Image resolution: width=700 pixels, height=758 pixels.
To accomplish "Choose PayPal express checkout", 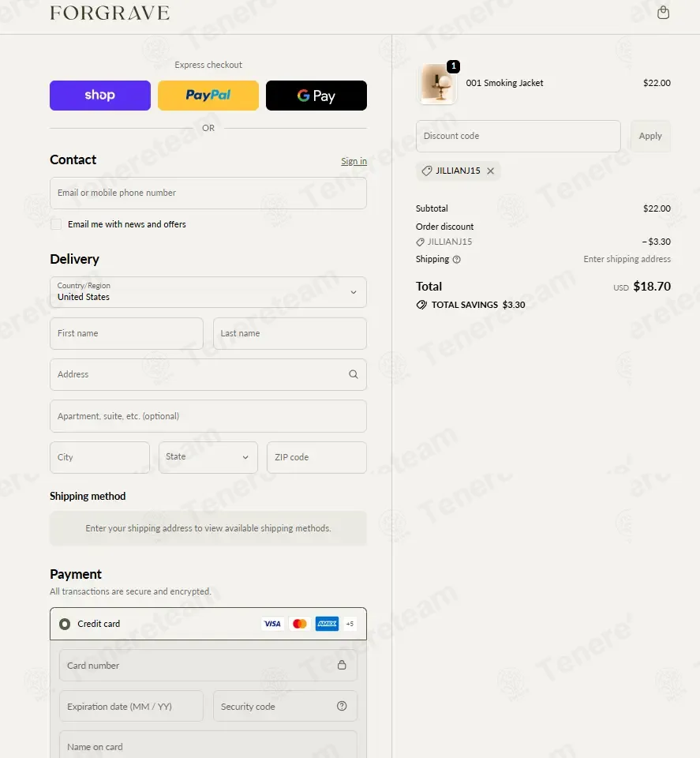I will tap(208, 96).
